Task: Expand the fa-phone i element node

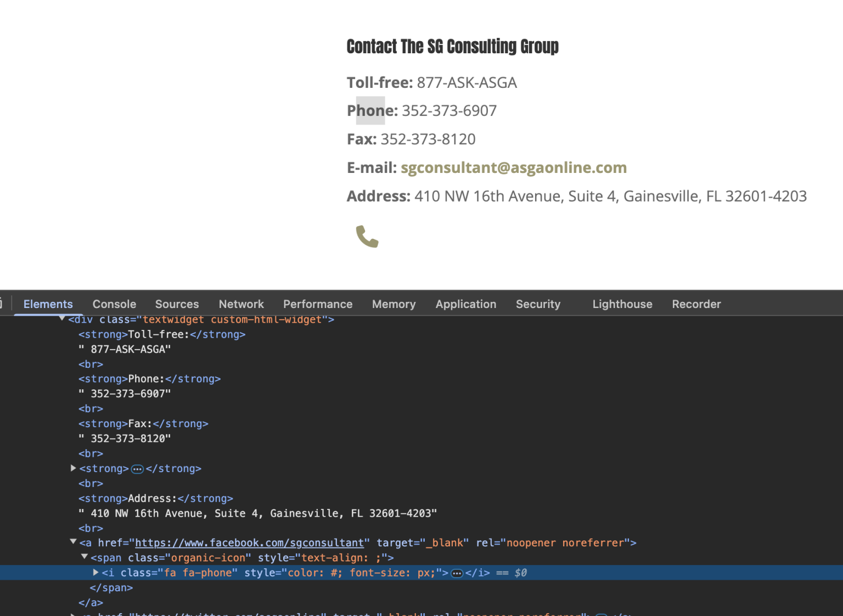Action: pyautogui.click(x=95, y=573)
